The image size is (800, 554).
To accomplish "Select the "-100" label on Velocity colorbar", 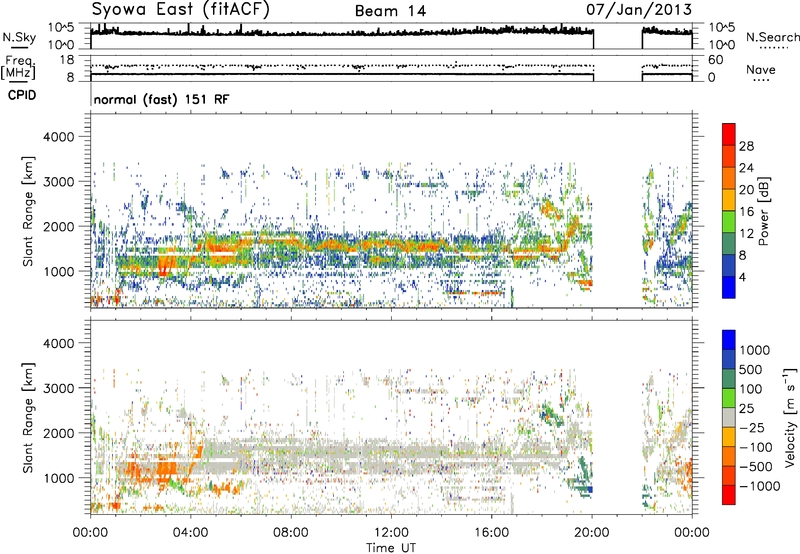I will (756, 447).
